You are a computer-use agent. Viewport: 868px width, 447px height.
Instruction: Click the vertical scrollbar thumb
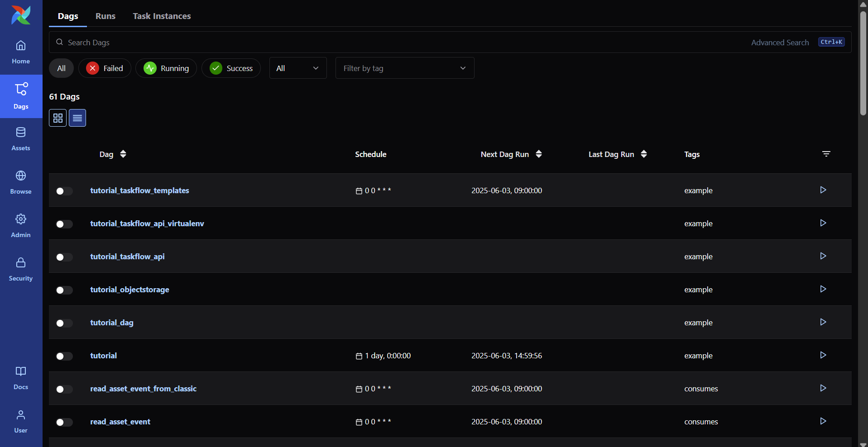click(863, 63)
